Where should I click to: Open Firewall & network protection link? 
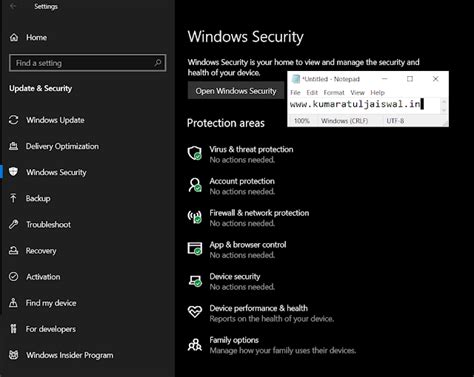coord(259,213)
